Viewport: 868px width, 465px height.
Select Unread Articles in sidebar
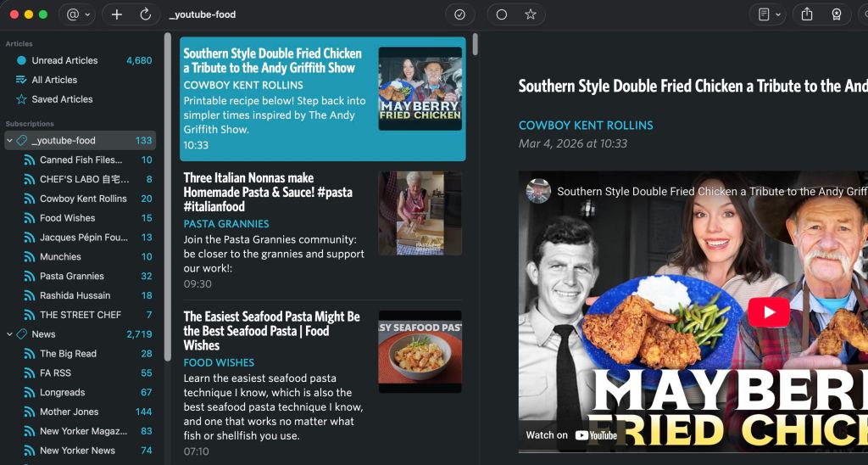tap(81, 60)
